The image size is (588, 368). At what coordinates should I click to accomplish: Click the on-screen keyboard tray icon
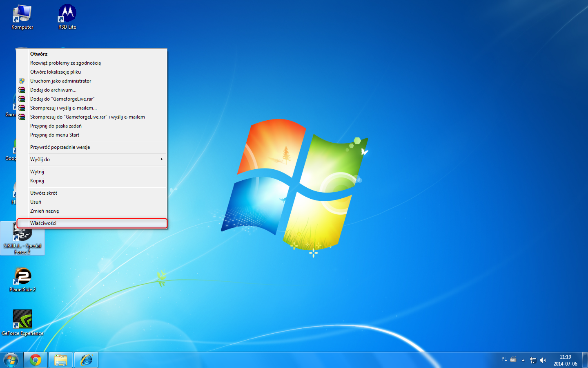(x=513, y=360)
